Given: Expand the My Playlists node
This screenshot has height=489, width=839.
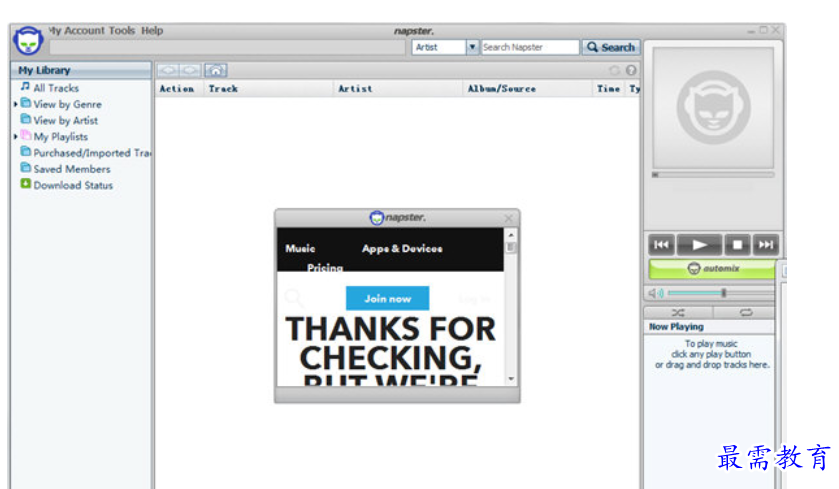Looking at the screenshot, I should click(16, 137).
